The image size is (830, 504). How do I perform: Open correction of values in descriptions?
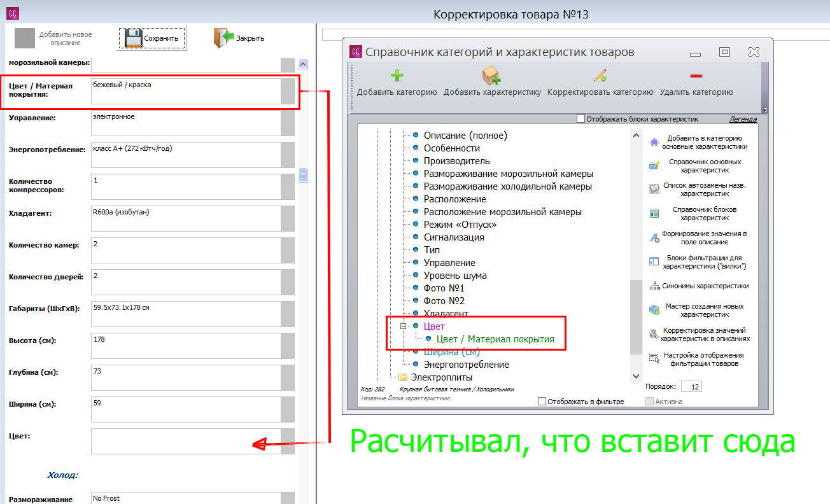[x=698, y=334]
